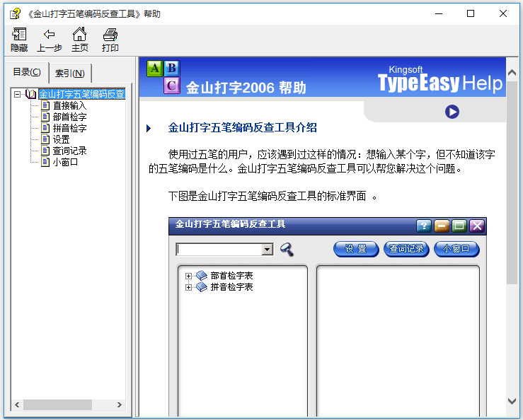Select the 目录(C) tab

tap(28, 73)
